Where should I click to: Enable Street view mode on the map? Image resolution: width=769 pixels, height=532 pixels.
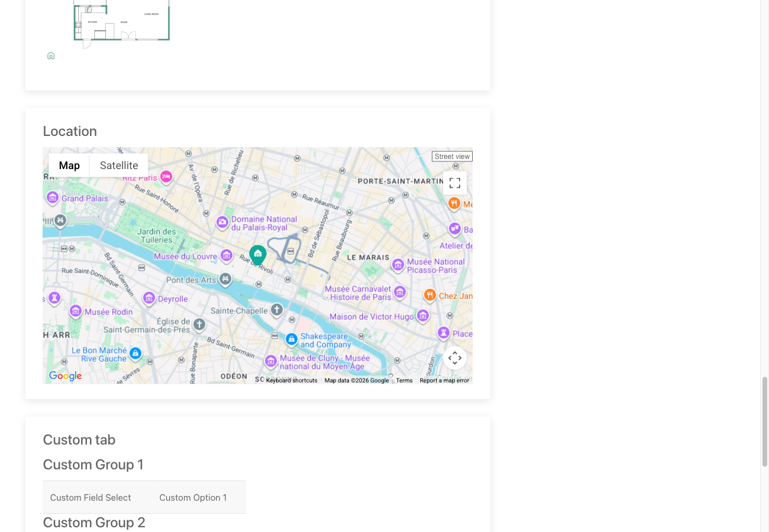[452, 156]
